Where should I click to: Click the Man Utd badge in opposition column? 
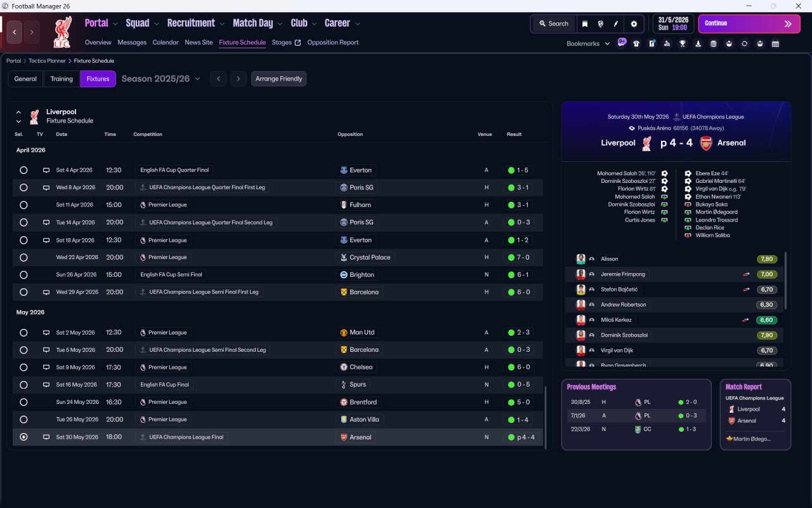[x=344, y=333]
